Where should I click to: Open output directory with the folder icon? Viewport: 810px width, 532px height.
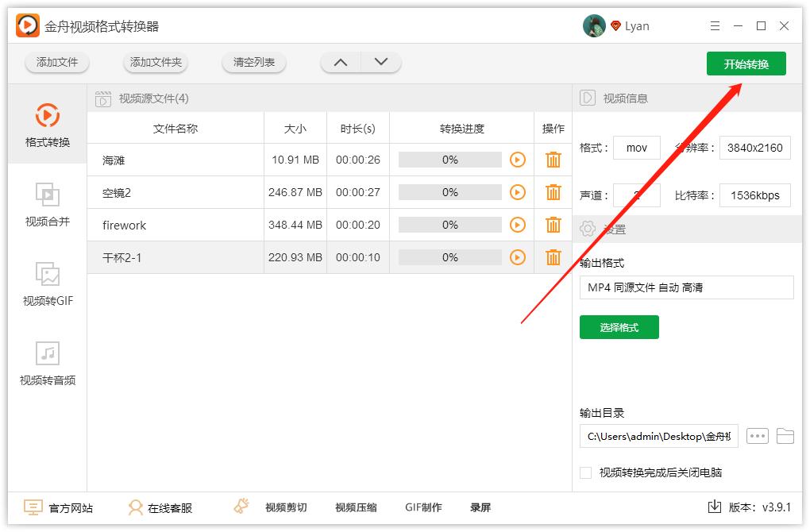pos(785,436)
